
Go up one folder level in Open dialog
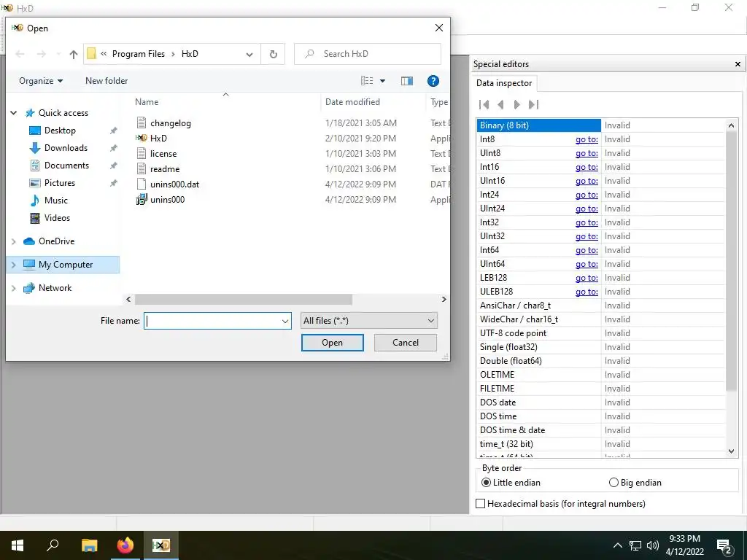(x=74, y=54)
